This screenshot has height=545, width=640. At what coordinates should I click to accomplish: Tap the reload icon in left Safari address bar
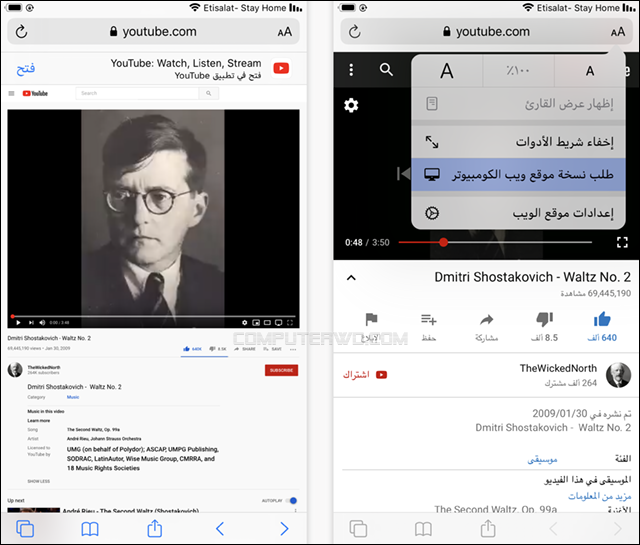tap(21, 31)
